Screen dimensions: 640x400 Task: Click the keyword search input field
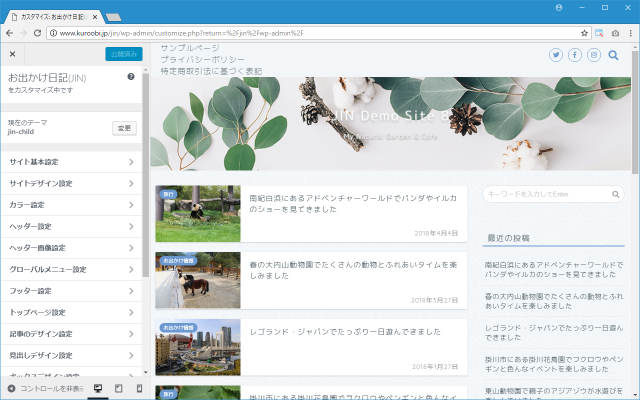click(x=553, y=194)
